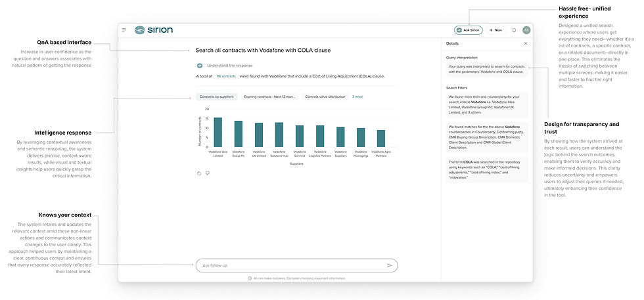Screen dimensions: 644x300
Task: Click the Query Interpretation heading
Action: [x=461, y=58]
